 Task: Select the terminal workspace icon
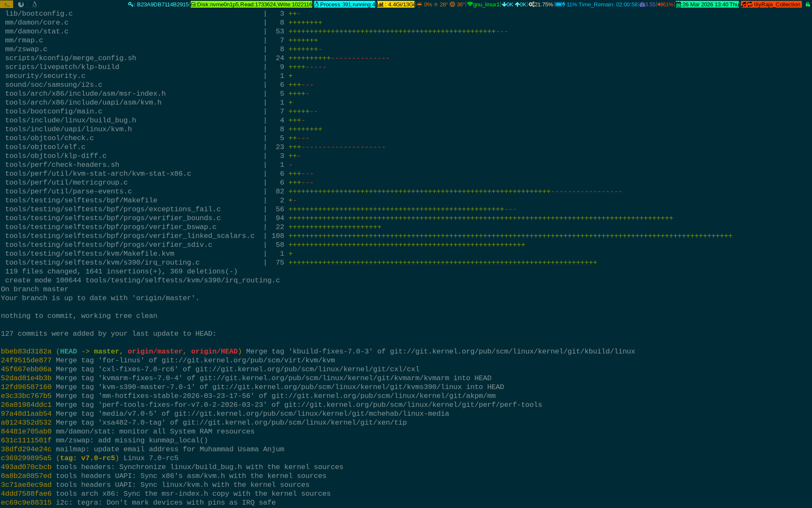[7, 4]
